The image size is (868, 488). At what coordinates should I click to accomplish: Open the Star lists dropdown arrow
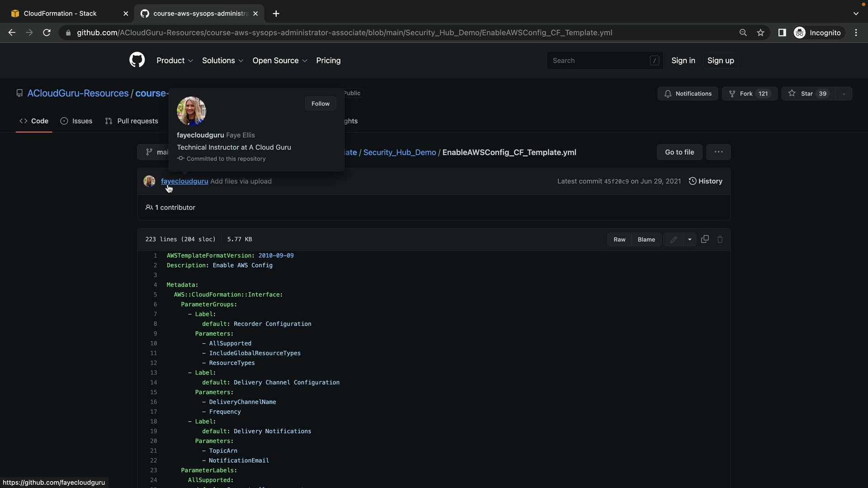pos(844,94)
